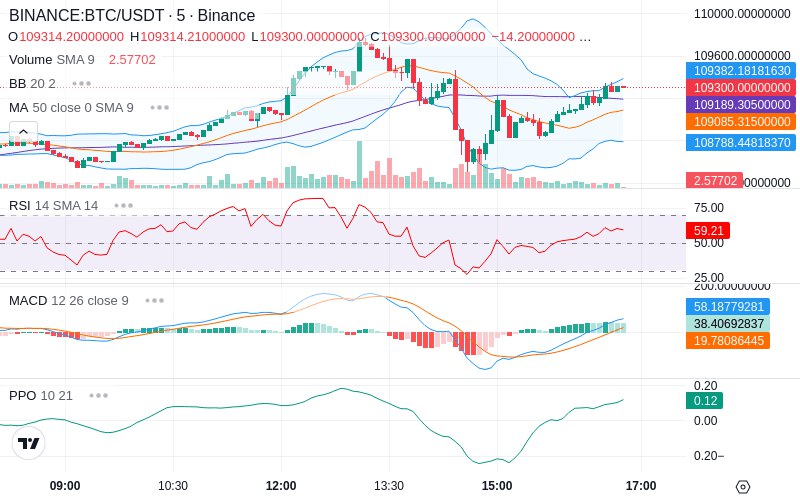
Task: Select the MACD 12 26 close 9 legend
Action: point(69,301)
